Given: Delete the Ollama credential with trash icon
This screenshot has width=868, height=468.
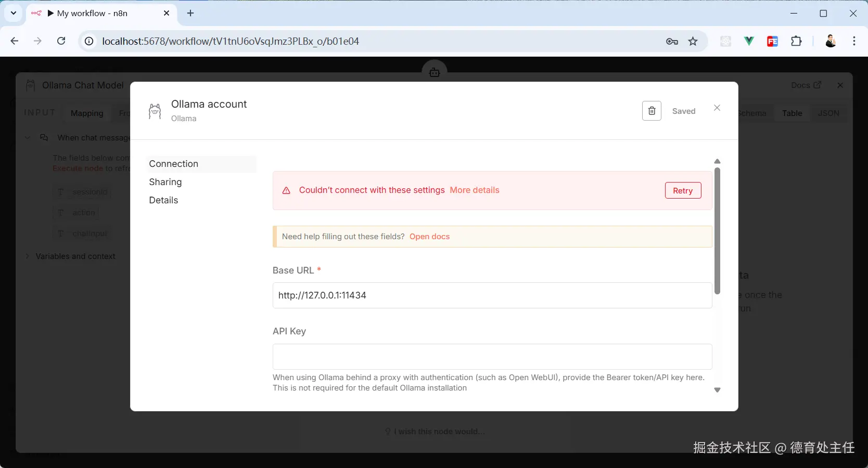Looking at the screenshot, I should tap(652, 111).
